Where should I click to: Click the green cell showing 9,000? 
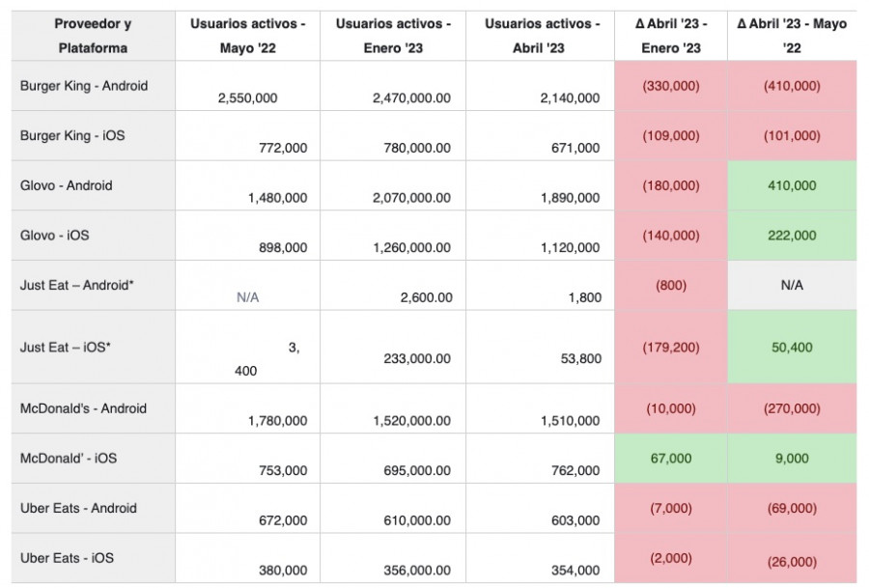click(x=792, y=459)
